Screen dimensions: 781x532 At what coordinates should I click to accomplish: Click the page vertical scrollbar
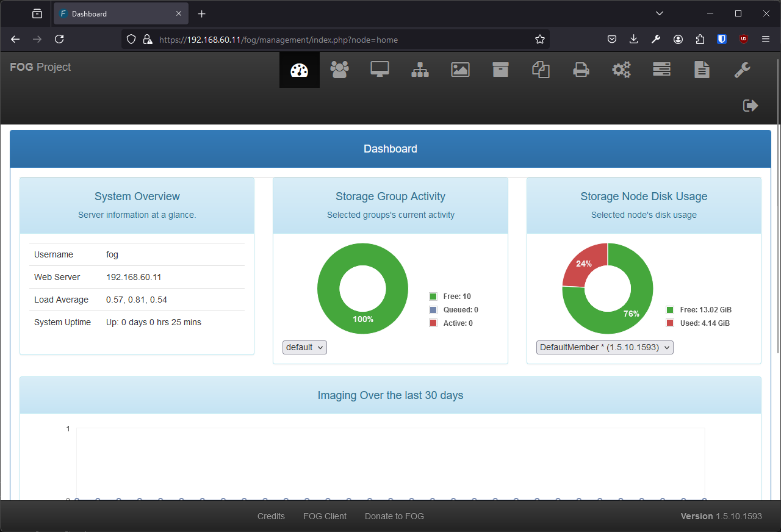click(777, 206)
